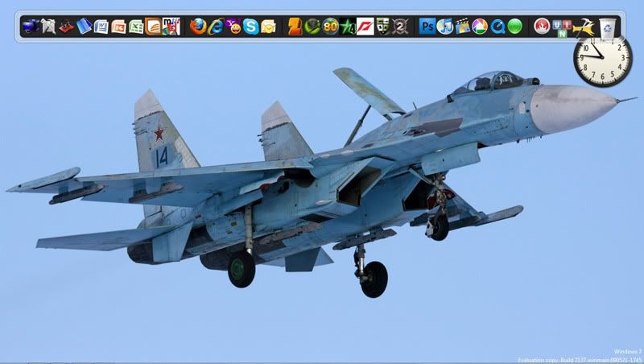The height and width of the screenshot is (364, 644).
Task: Launch Microsoft Excel from the dock
Action: pos(136,27)
